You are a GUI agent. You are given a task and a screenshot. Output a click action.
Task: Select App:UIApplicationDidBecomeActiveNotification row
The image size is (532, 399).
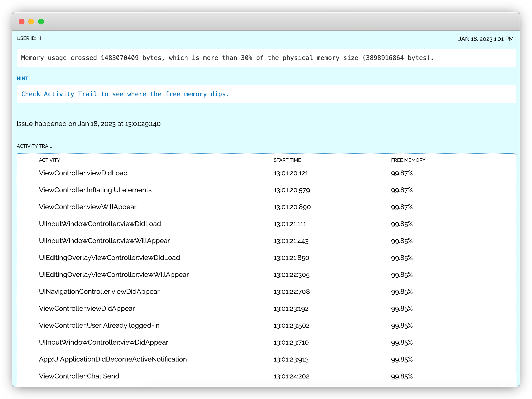click(x=113, y=359)
